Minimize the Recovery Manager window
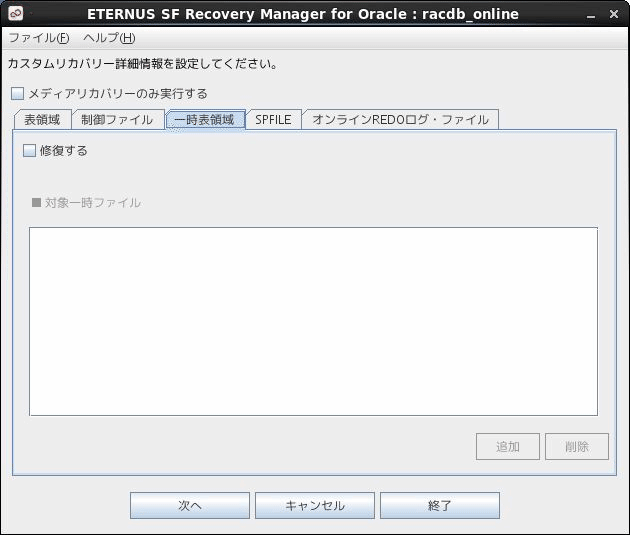630x535 pixels. click(591, 15)
